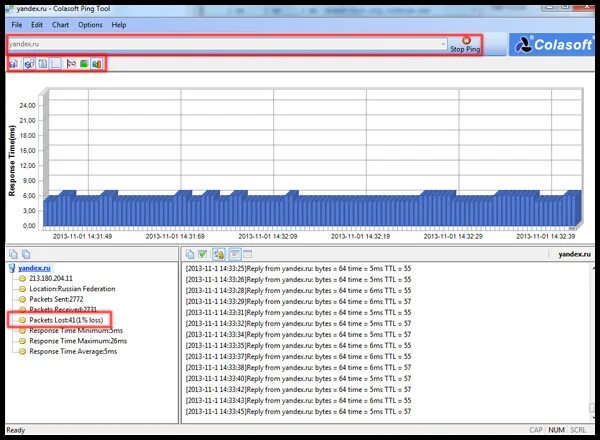Select the Response Time Average:5ms row
The width and height of the screenshot is (600, 440).
click(x=73, y=351)
